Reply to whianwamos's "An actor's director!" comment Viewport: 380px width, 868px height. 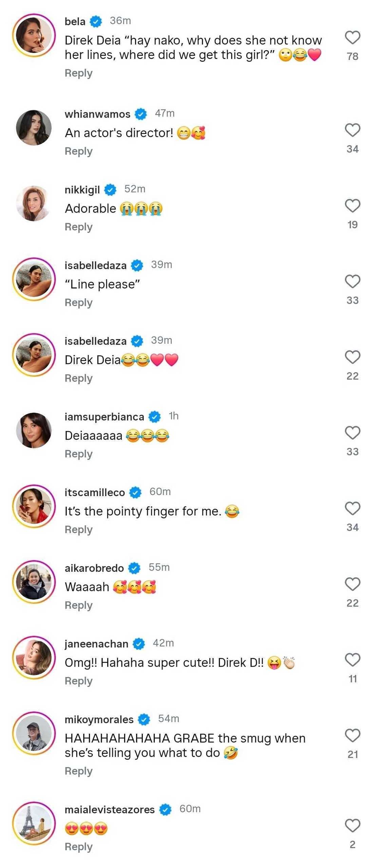[x=78, y=151]
